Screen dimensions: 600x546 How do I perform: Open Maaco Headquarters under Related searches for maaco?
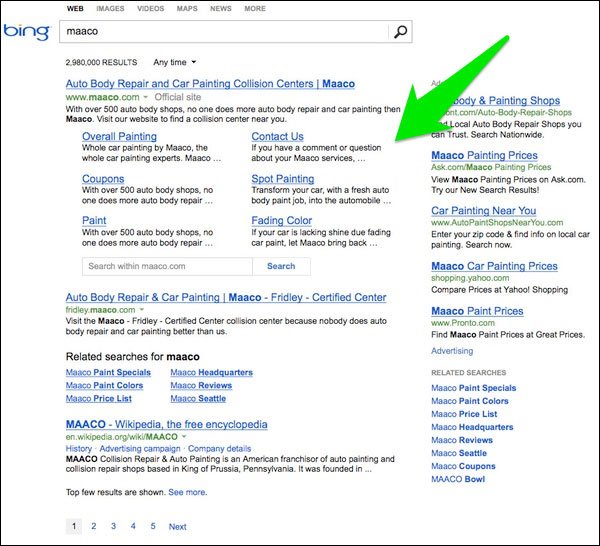(212, 372)
